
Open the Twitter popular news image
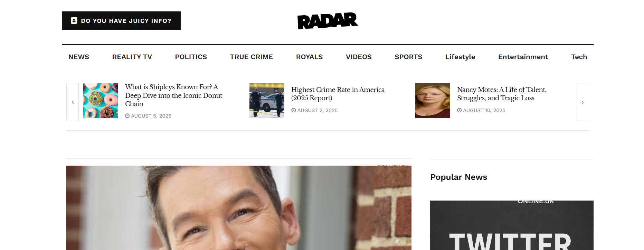[512, 225]
